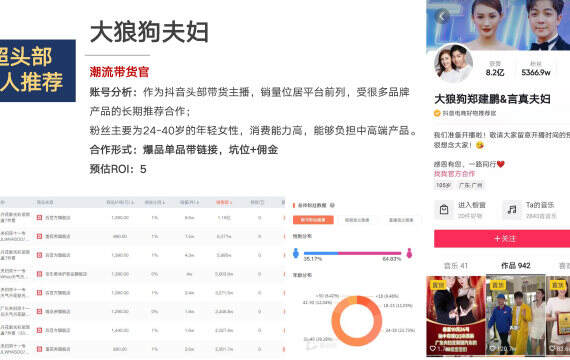Click the red heart emoji in bio
The image size is (570, 360).
[501, 164]
